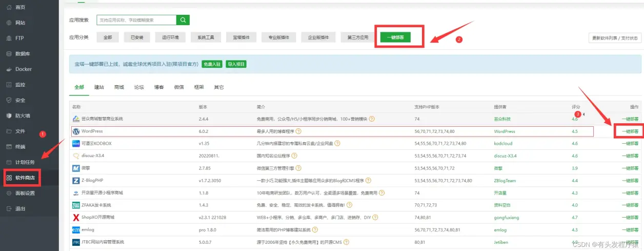Select the 系统工具 category button
Viewport: 644px width, 251px height.
[x=206, y=37]
